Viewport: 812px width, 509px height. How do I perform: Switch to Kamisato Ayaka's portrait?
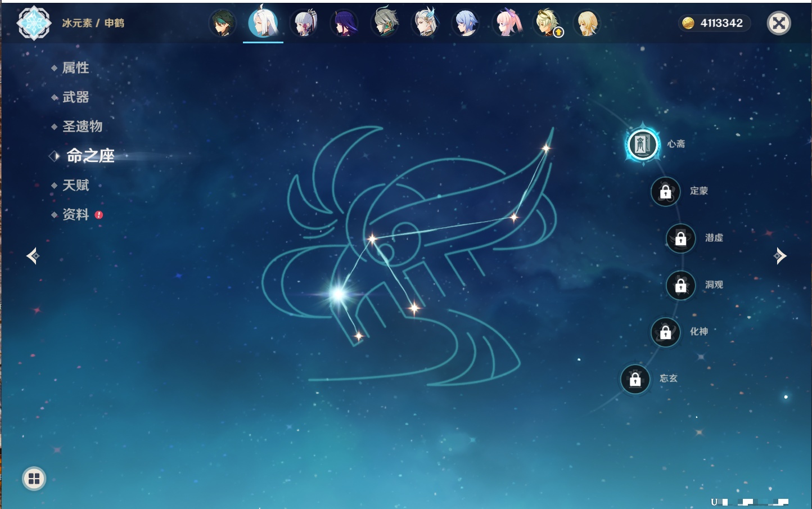304,24
